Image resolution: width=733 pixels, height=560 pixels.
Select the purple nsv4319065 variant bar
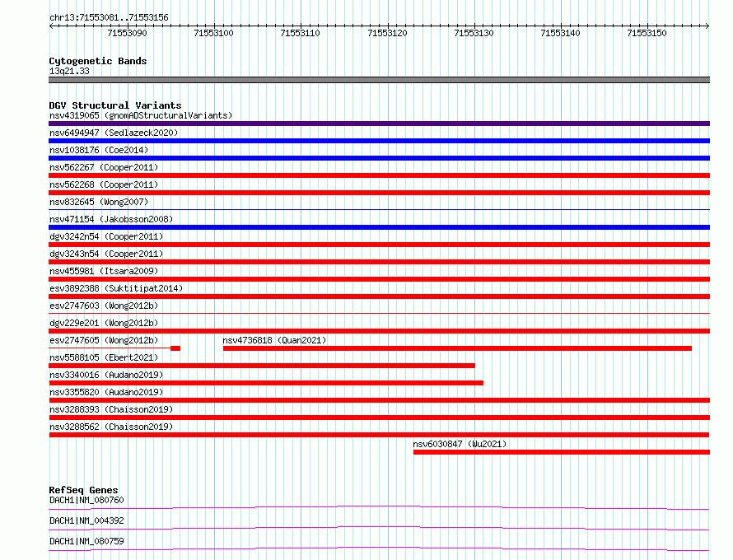tap(379, 124)
